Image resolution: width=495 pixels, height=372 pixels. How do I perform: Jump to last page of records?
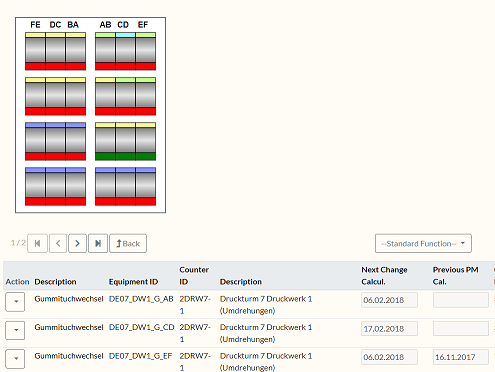pyautogui.click(x=98, y=243)
